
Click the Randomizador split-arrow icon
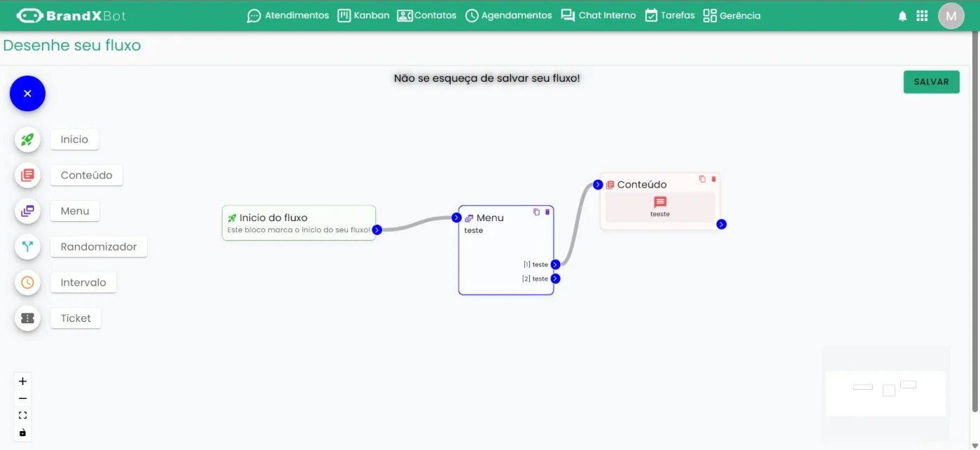(27, 246)
